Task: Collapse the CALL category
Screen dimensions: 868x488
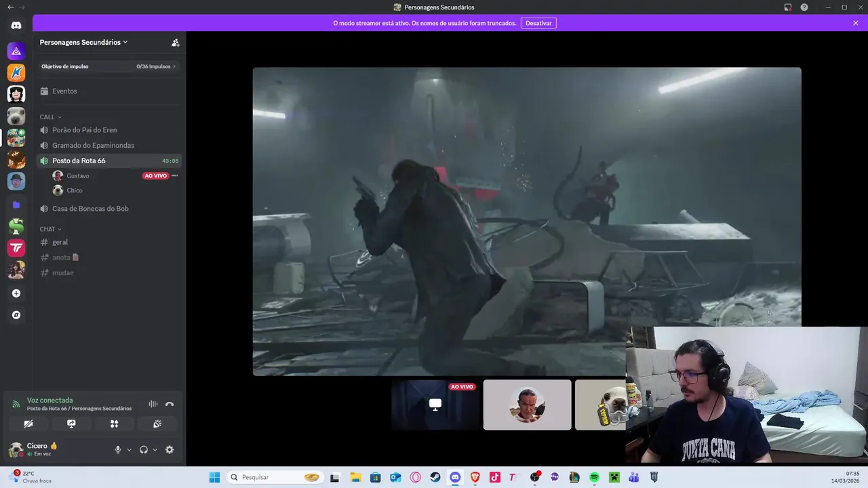Action: (50, 117)
